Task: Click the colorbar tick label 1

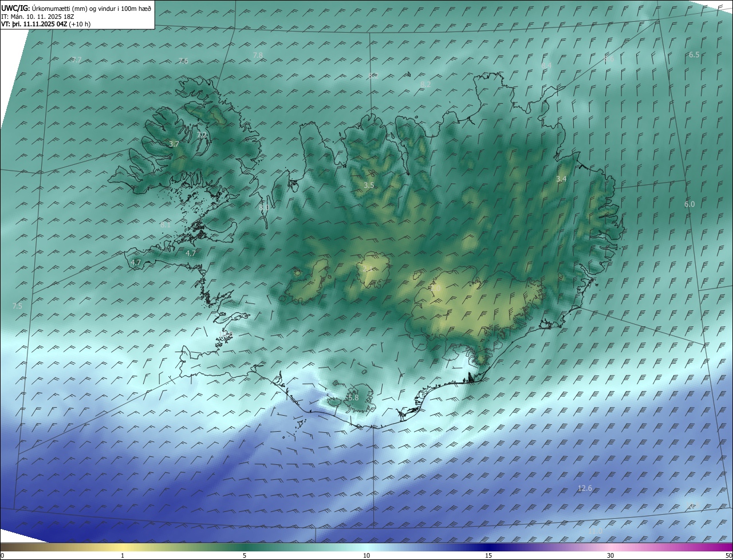Action: (123, 555)
